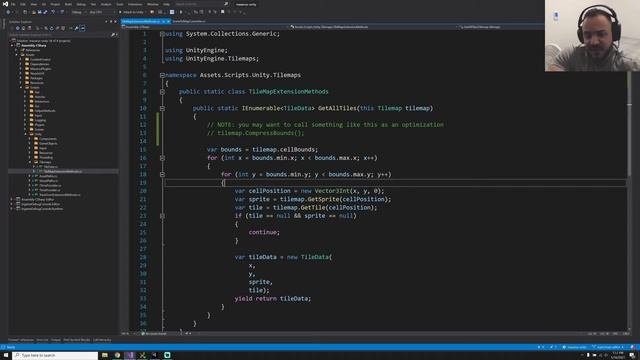Image resolution: width=640 pixels, height=360 pixels.
Task: Select the Assets folder in Solution Explorer
Action: click(x=30, y=55)
